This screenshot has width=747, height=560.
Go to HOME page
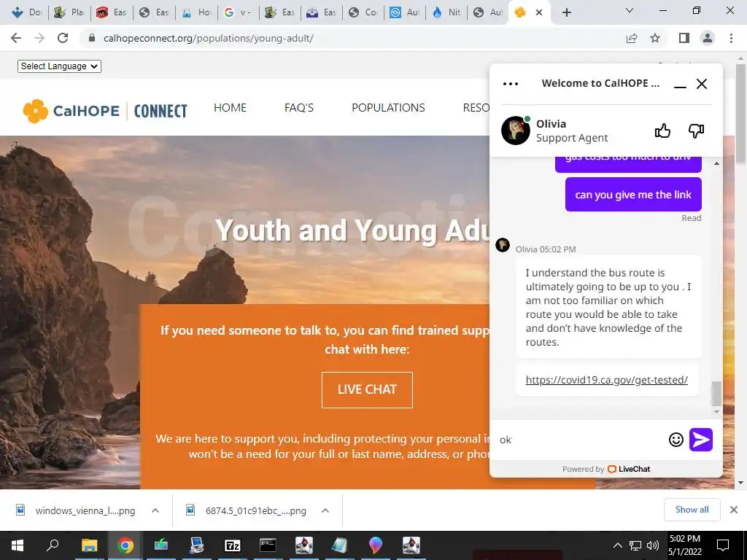[x=230, y=108]
